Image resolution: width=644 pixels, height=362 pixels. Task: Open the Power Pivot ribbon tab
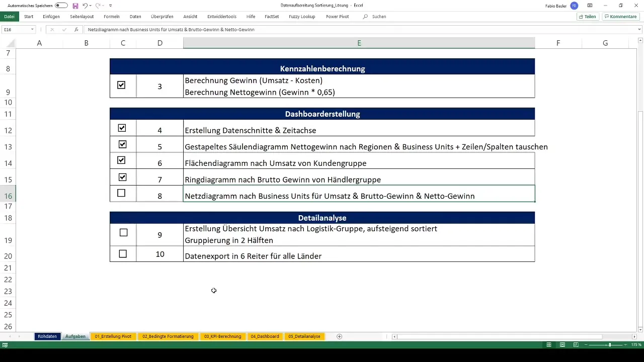[337, 17]
